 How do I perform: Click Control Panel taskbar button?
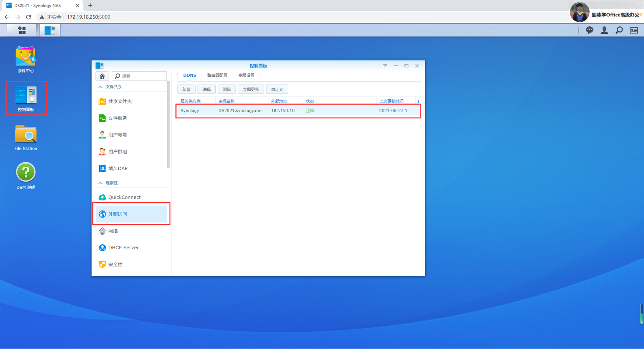pos(50,30)
